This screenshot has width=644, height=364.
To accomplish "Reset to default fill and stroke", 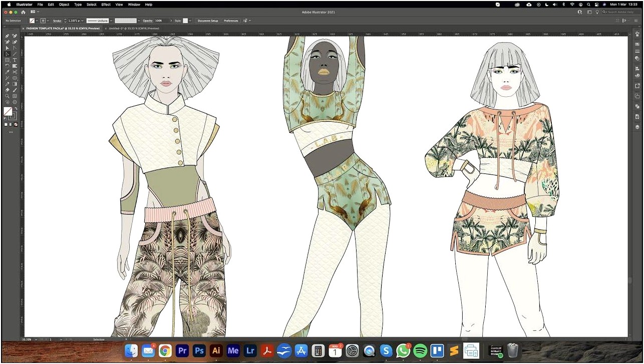I will pos(6,118).
